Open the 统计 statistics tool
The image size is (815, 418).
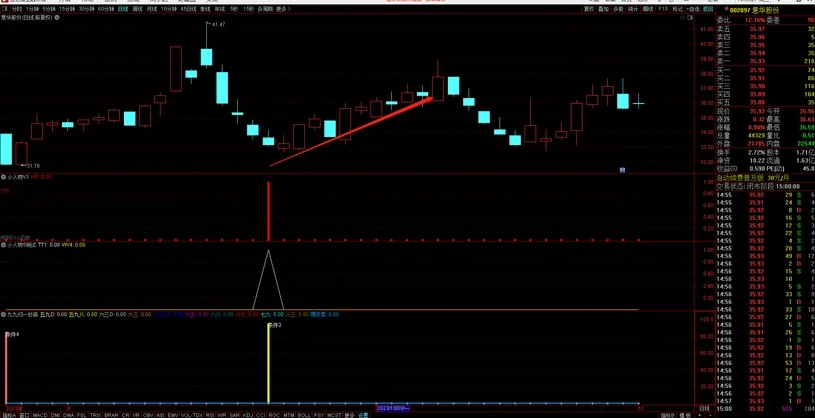coord(633,9)
